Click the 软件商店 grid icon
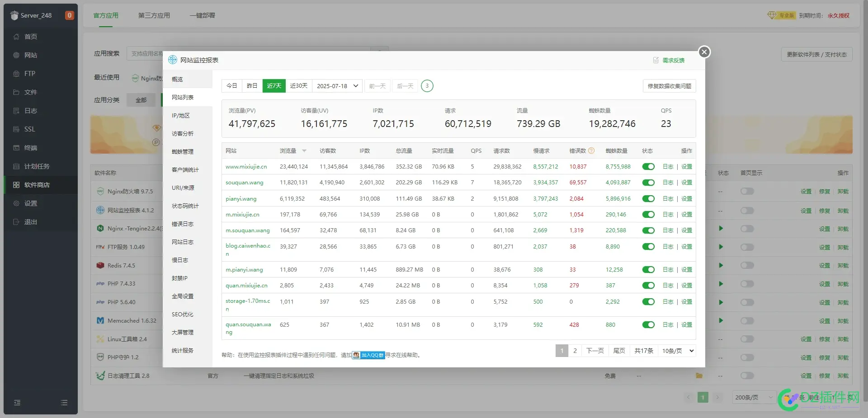The width and height of the screenshot is (868, 418). [16, 185]
